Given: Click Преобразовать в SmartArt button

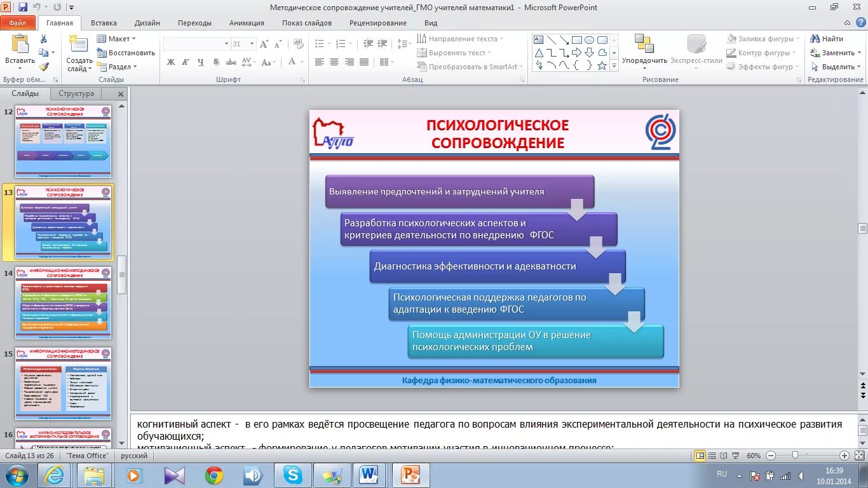Looking at the screenshot, I should (x=471, y=67).
